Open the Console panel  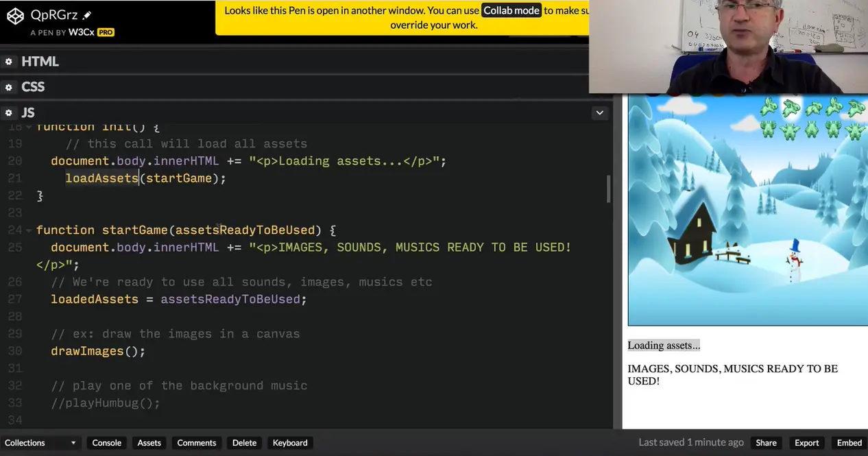tap(107, 443)
